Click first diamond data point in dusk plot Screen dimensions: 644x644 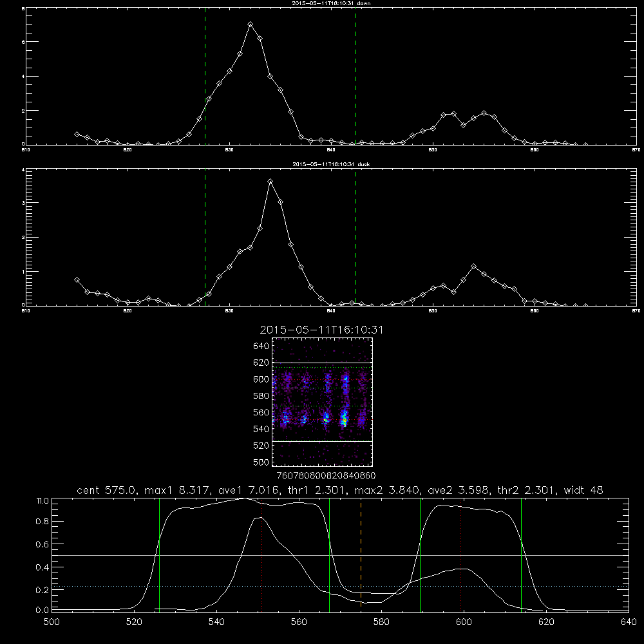[x=77, y=279]
